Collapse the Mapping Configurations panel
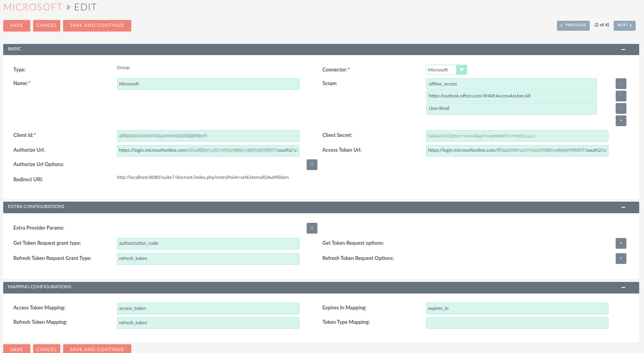The image size is (644, 353). 623,288
